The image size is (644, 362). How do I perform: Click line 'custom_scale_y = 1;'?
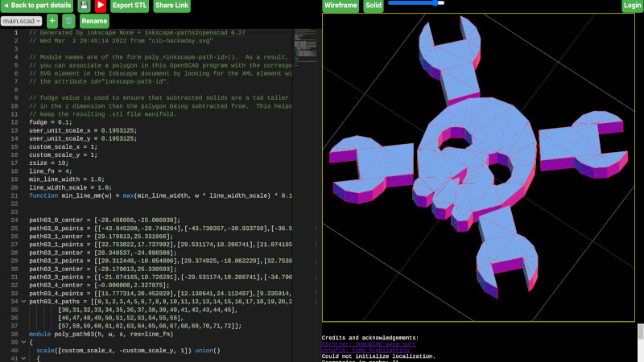click(x=64, y=154)
